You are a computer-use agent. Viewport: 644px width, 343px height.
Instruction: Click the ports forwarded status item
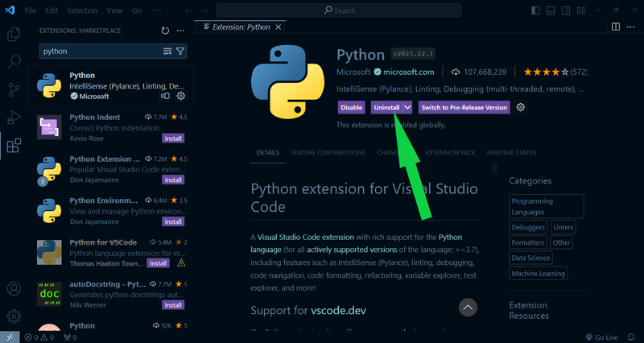(x=70, y=337)
